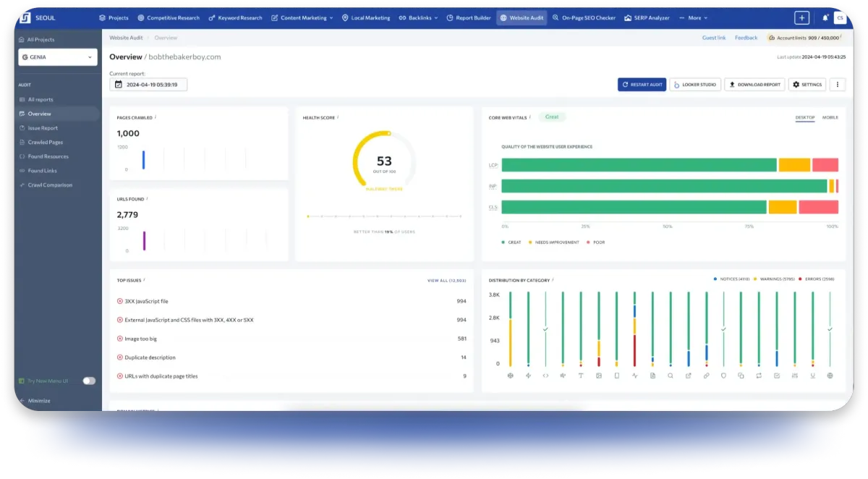Open the CS user avatar menu

[839, 18]
